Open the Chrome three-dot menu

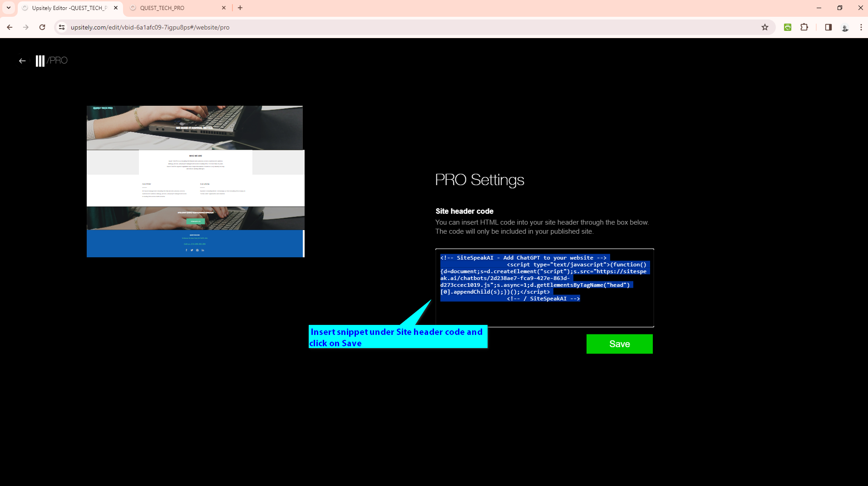tap(861, 27)
